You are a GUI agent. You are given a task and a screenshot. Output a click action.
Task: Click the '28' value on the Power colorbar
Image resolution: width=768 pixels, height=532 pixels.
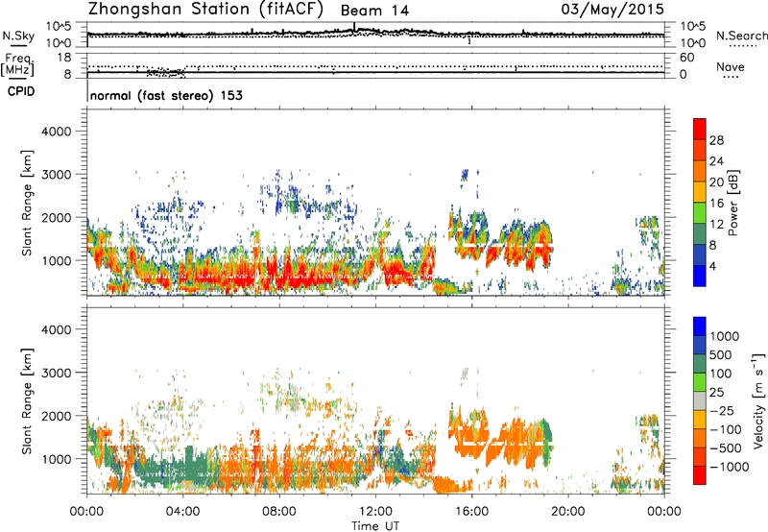[716, 140]
